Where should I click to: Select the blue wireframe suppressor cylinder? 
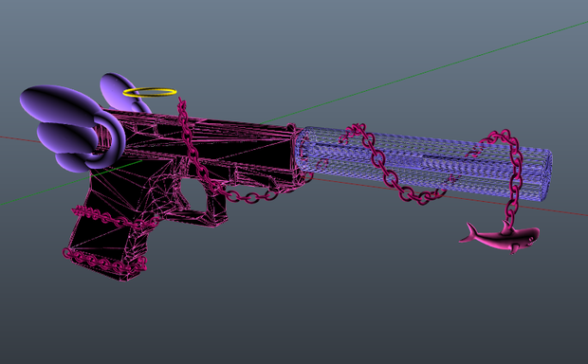423,163
